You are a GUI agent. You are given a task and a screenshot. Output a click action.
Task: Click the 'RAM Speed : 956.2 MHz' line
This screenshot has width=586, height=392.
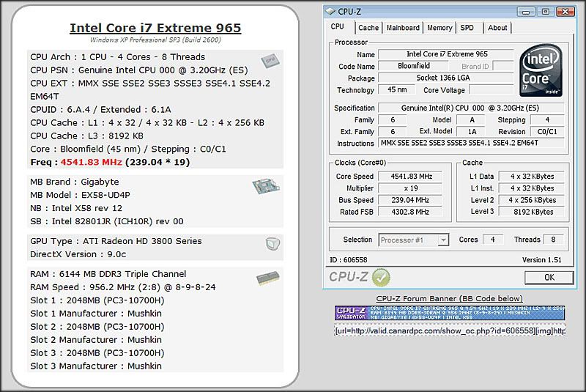pyautogui.click(x=123, y=287)
